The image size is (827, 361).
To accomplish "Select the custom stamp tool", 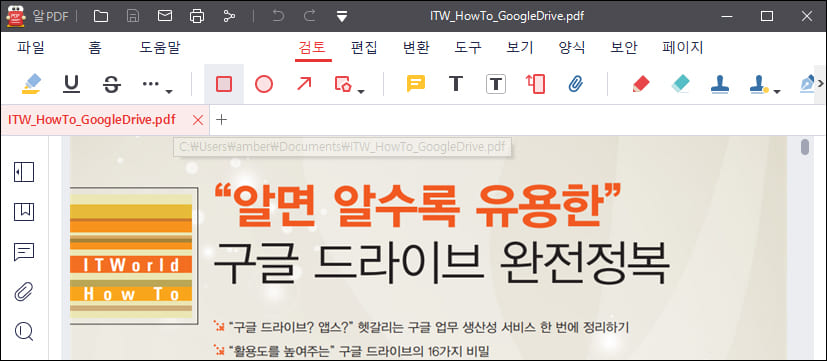I will point(758,84).
